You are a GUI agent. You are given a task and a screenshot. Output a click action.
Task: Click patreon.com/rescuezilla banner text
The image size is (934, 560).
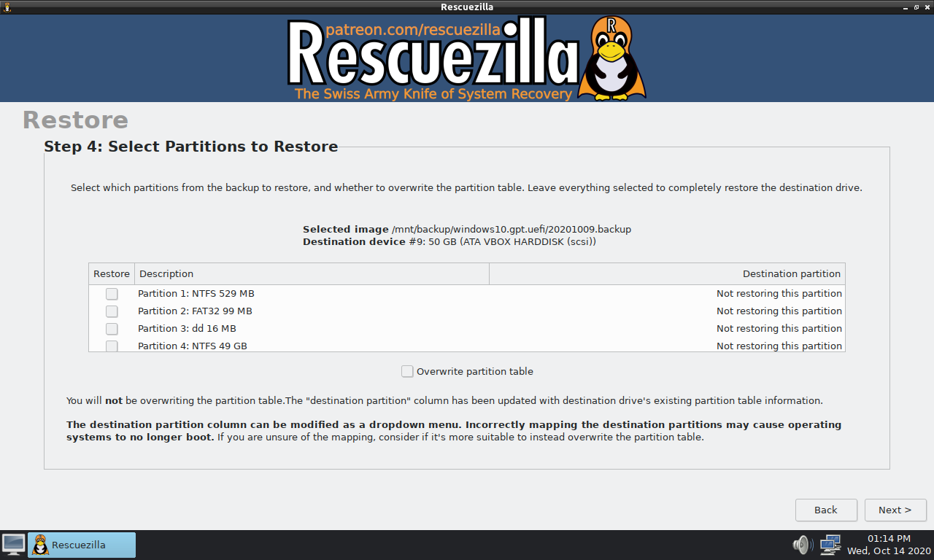412,30
